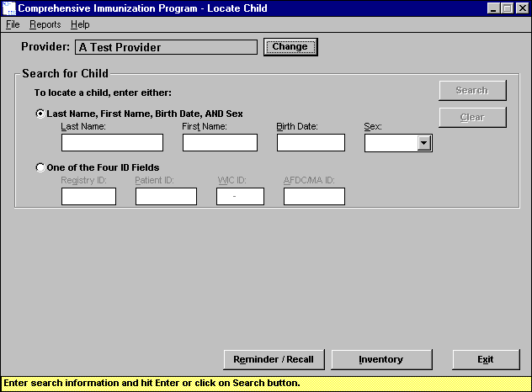
Task: Select the One of the Four ID Fields option
Action: coord(40,167)
